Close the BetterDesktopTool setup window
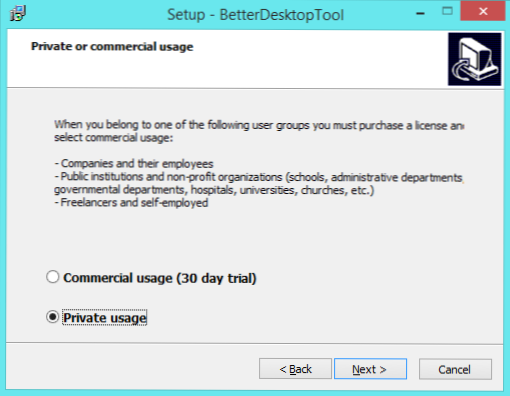The image size is (510, 396). (x=482, y=12)
